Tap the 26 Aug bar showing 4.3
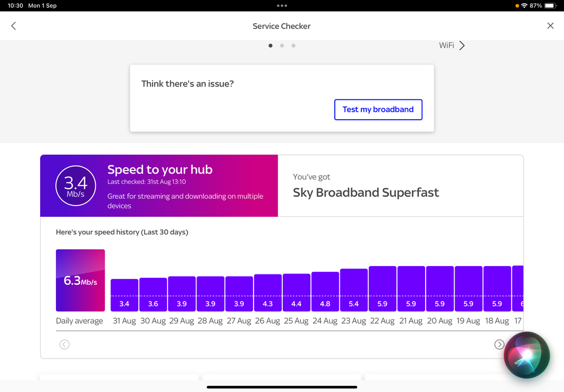Screen dimensions: 564x392 (268, 293)
